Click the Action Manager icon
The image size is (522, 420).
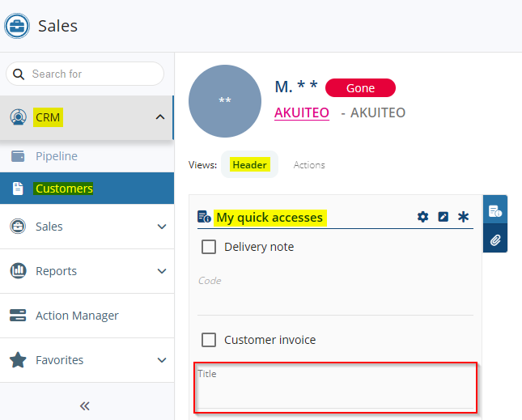(x=18, y=316)
